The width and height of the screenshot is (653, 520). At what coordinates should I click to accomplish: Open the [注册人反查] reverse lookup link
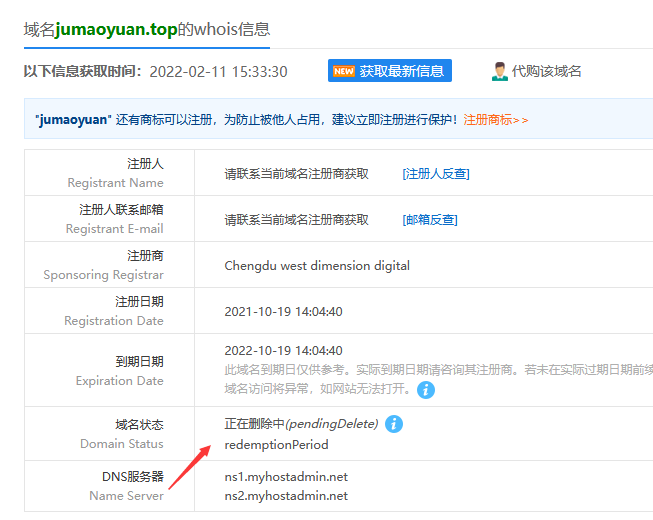pyautogui.click(x=435, y=174)
